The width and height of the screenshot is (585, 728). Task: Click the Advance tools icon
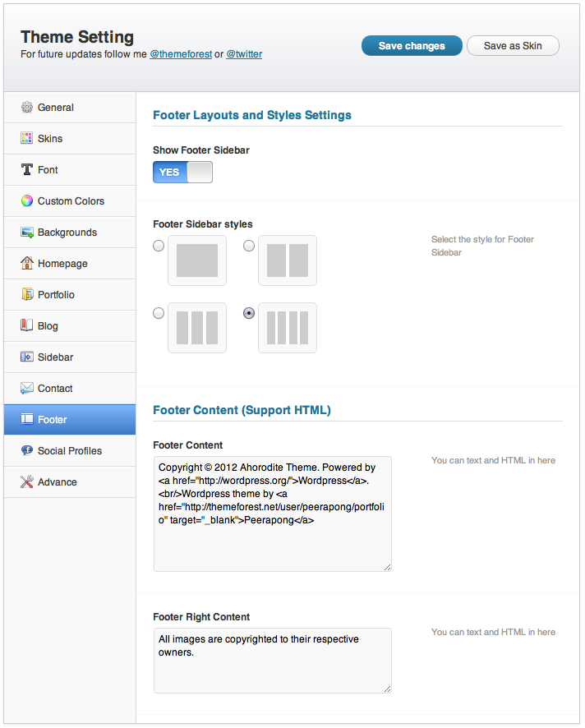(x=27, y=482)
